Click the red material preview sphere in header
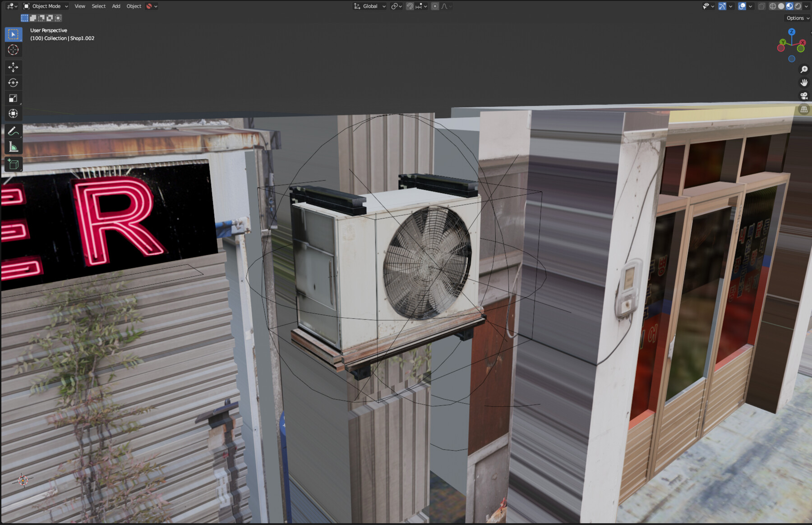The height and width of the screenshot is (525, 812). [148, 6]
